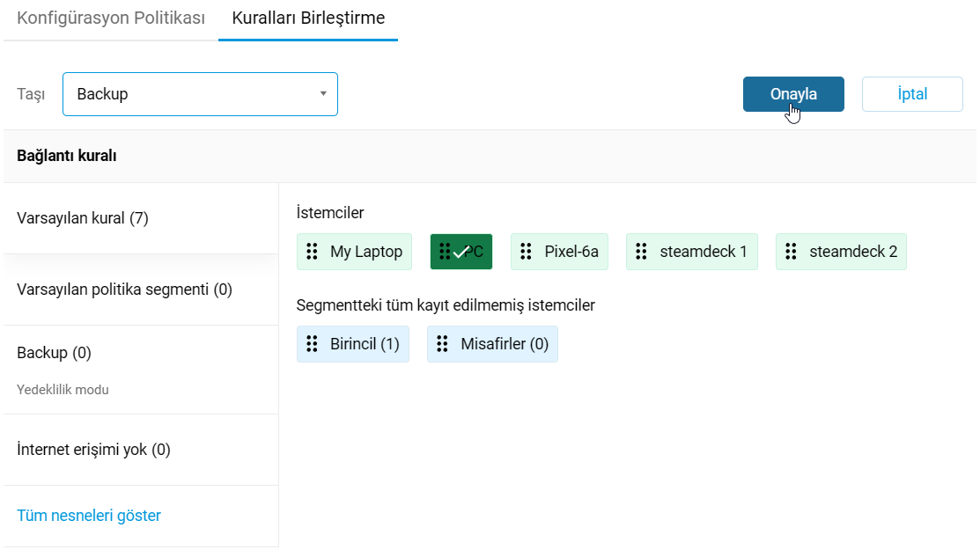Click the drag handle on steamdeck 2
The height and width of the screenshot is (550, 980).
coord(791,252)
